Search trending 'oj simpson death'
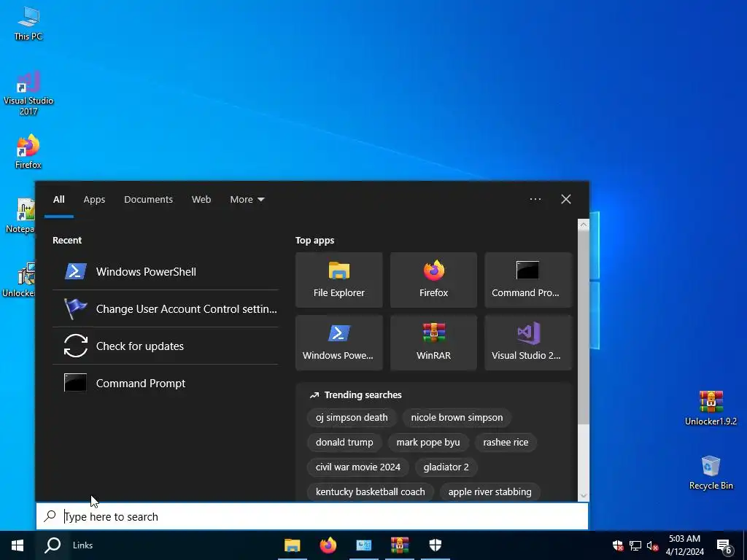Screen dimensions: 747x560 click(352, 418)
